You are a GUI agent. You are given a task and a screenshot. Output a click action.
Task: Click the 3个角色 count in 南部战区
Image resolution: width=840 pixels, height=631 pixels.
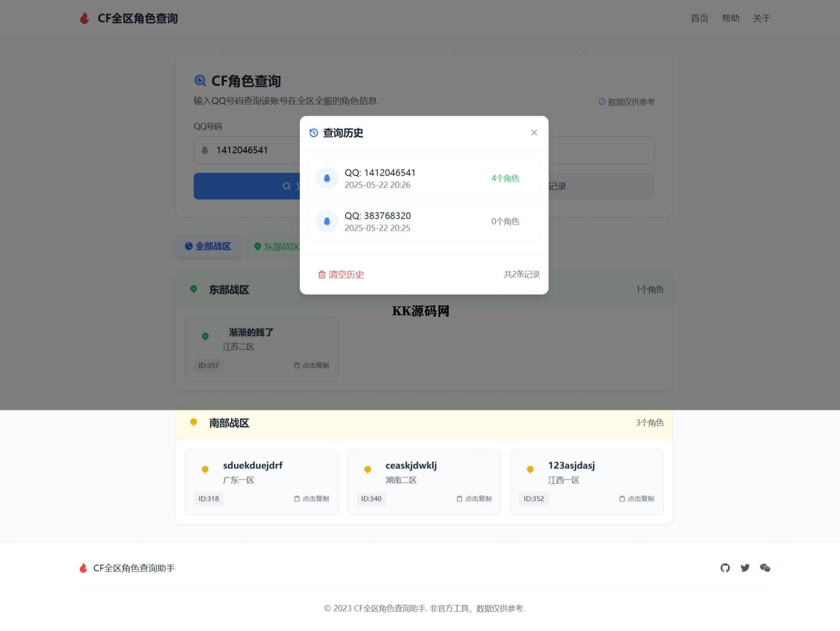[650, 423]
